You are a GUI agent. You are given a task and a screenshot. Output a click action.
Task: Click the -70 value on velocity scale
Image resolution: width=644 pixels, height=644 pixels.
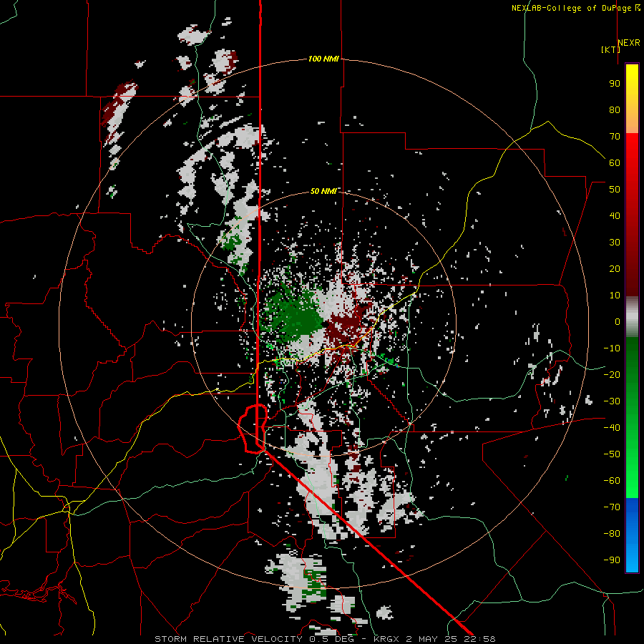[x=612, y=507]
